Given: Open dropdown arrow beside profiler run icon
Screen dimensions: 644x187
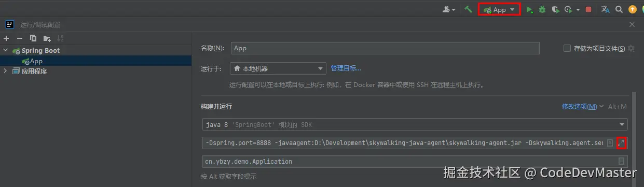Looking at the screenshot, I should pos(578,9).
